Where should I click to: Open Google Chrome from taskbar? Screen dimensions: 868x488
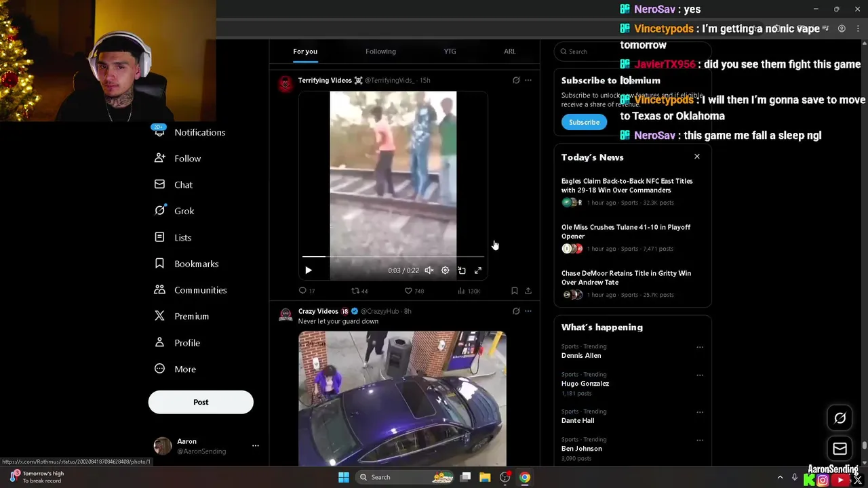tap(525, 477)
